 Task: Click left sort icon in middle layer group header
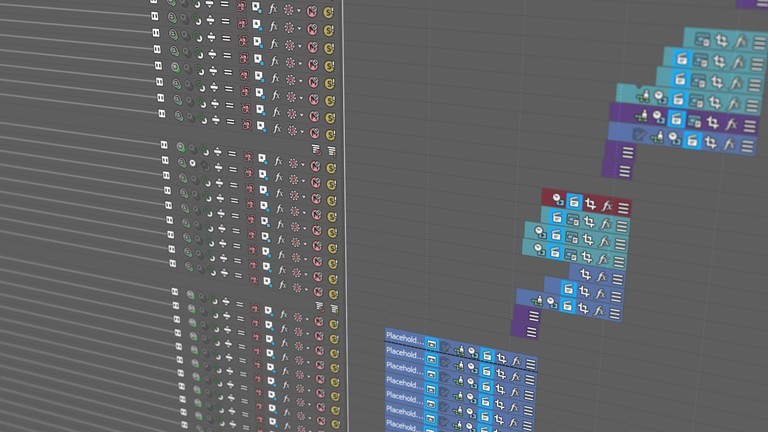(316, 149)
